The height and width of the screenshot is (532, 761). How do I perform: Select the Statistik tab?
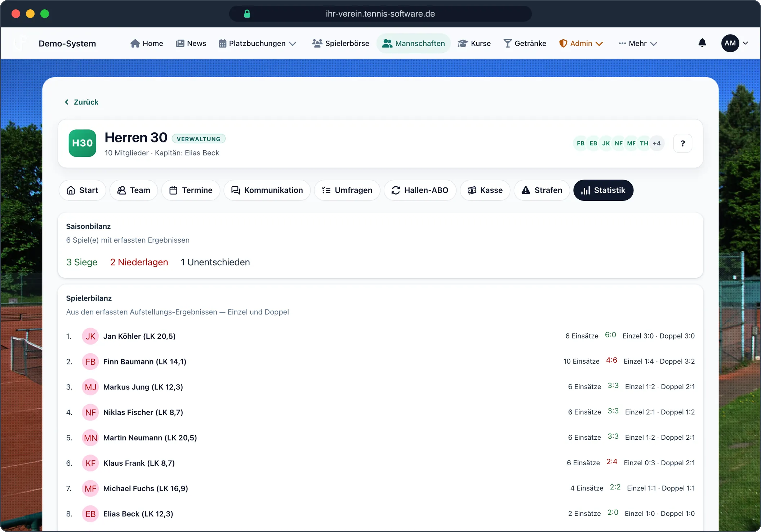tap(603, 190)
